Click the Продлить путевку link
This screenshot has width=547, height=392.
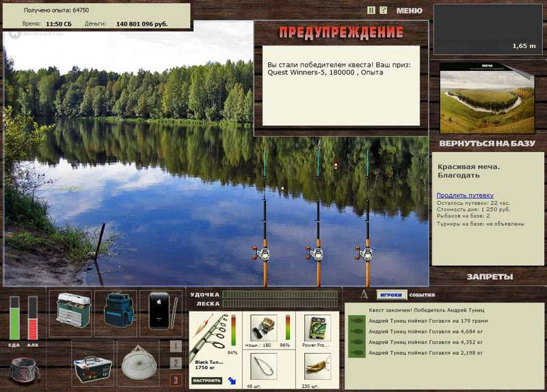tap(465, 195)
